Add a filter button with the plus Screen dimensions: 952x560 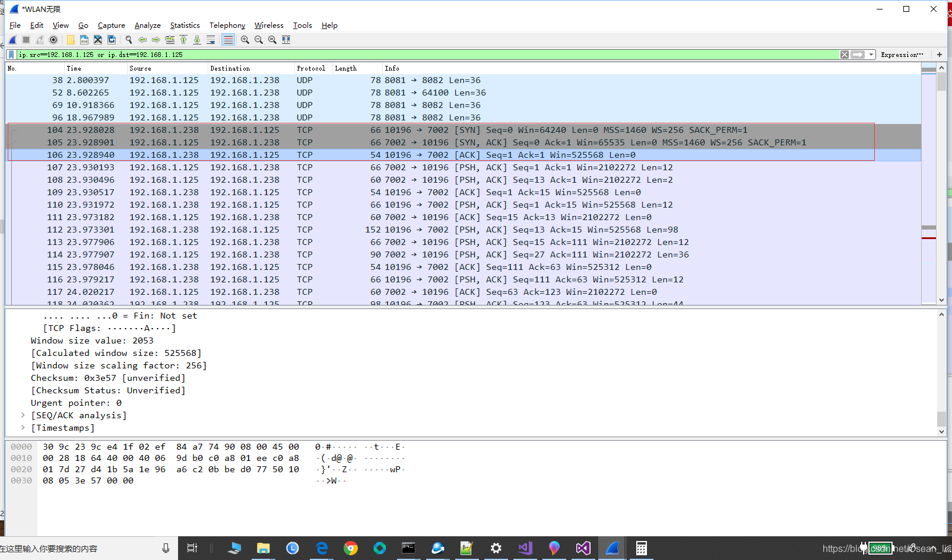940,55
